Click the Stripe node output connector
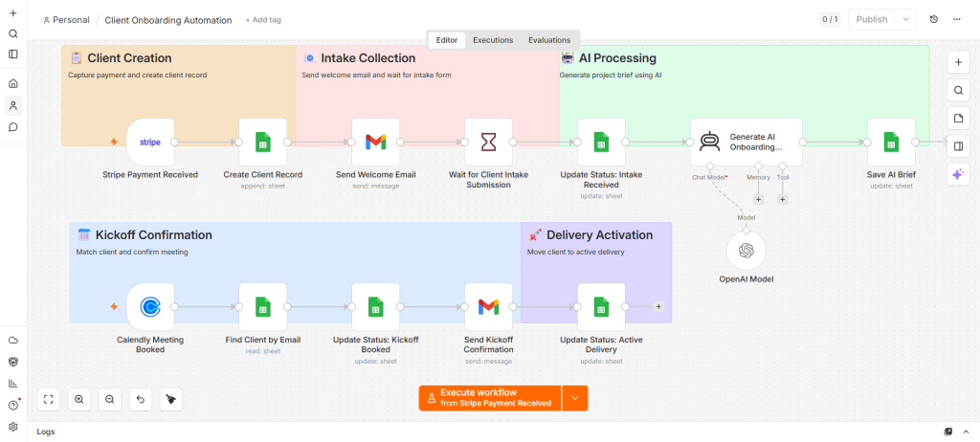Image resolution: width=980 pixels, height=442 pixels. [x=174, y=142]
